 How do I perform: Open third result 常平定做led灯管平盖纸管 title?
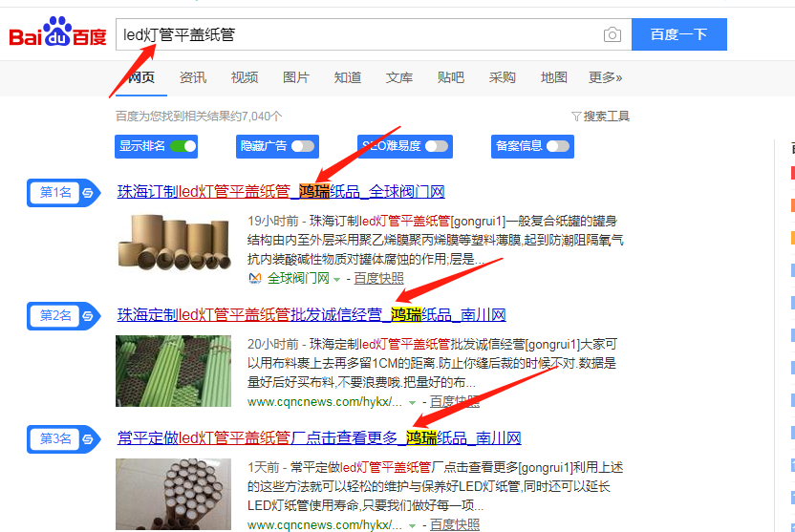pos(319,438)
